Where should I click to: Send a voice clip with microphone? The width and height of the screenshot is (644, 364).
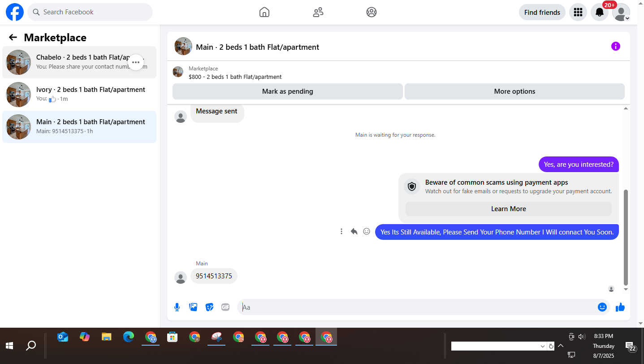177,307
